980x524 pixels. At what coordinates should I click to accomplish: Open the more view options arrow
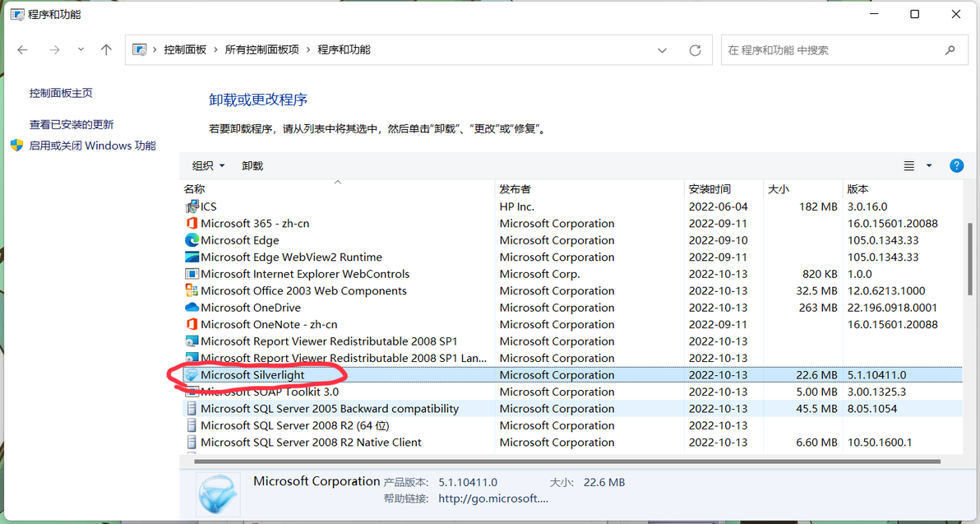click(x=929, y=165)
